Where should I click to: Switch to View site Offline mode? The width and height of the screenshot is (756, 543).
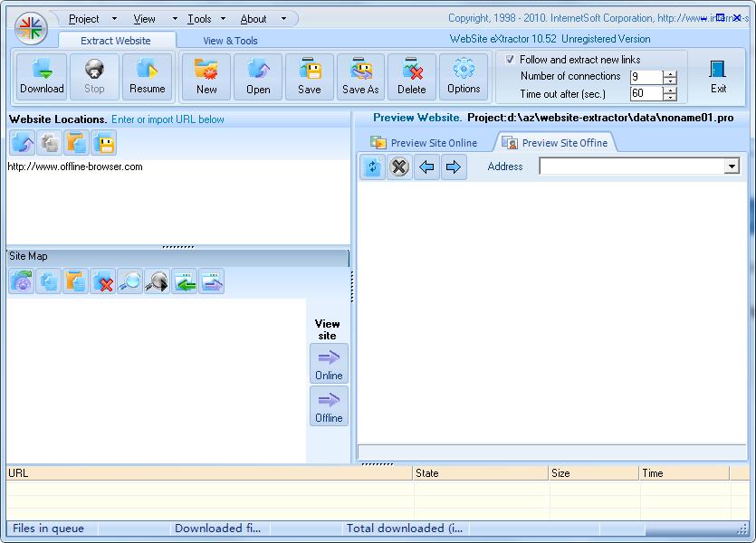pyautogui.click(x=328, y=405)
